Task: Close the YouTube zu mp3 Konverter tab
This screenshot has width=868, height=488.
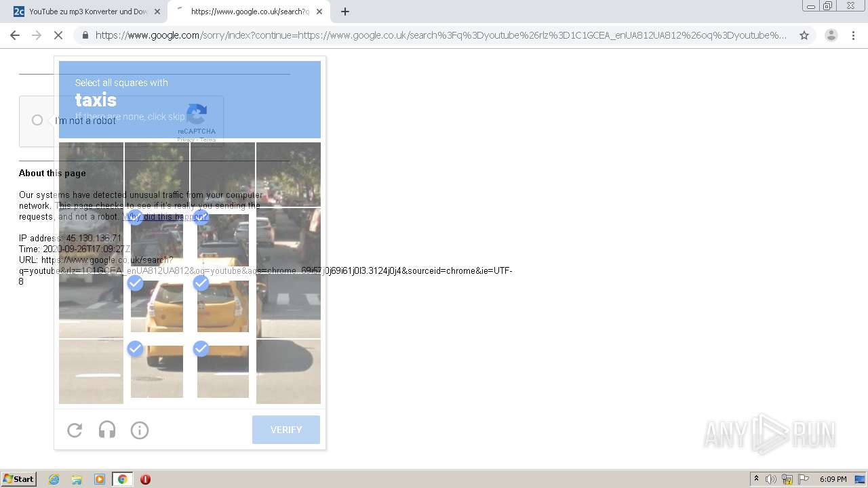Action: pyautogui.click(x=157, y=12)
